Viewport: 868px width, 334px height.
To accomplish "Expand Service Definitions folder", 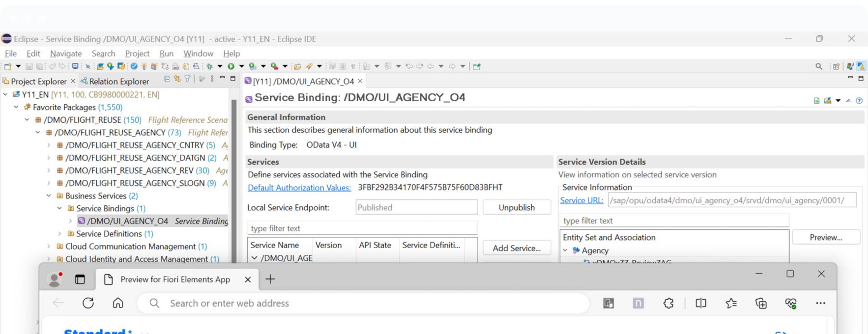I will click(59, 234).
